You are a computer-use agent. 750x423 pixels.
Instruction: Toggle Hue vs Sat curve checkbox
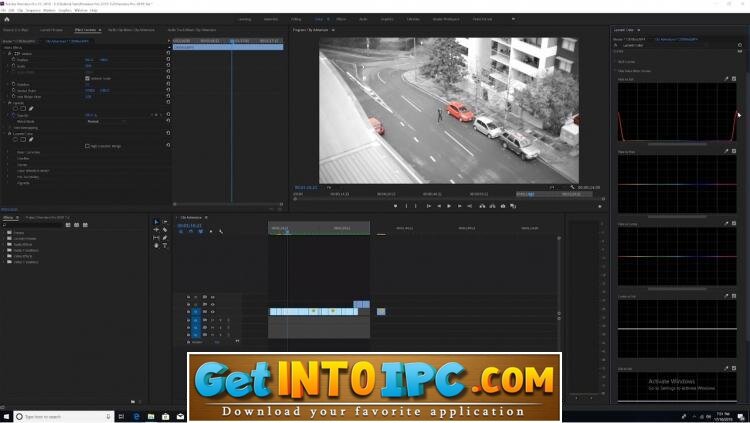(x=734, y=79)
